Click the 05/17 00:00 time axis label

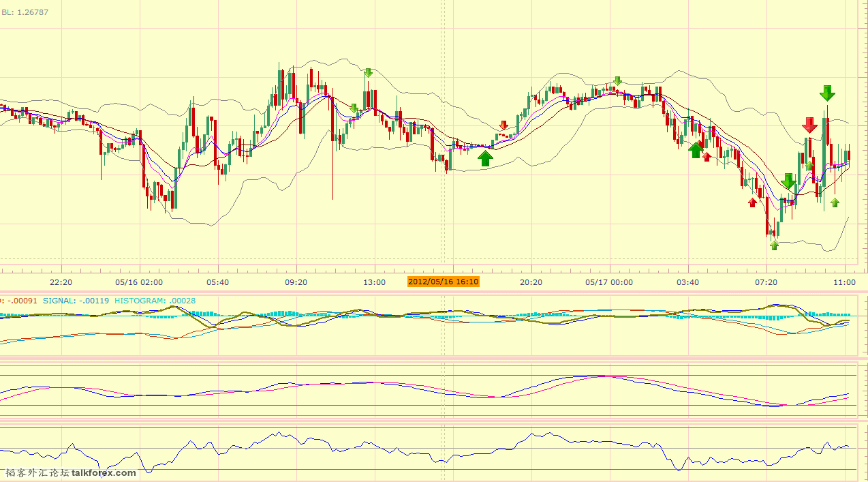point(609,282)
